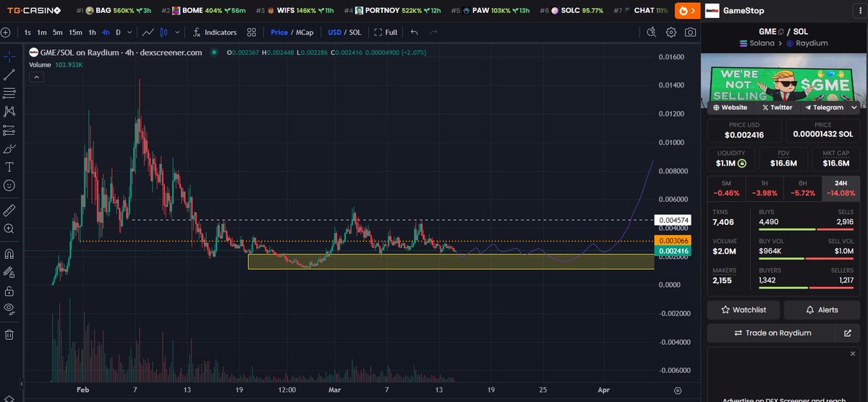This screenshot has width=868, height=402.
Task: Toggle quote currency USD / SOL
Action: tap(344, 33)
